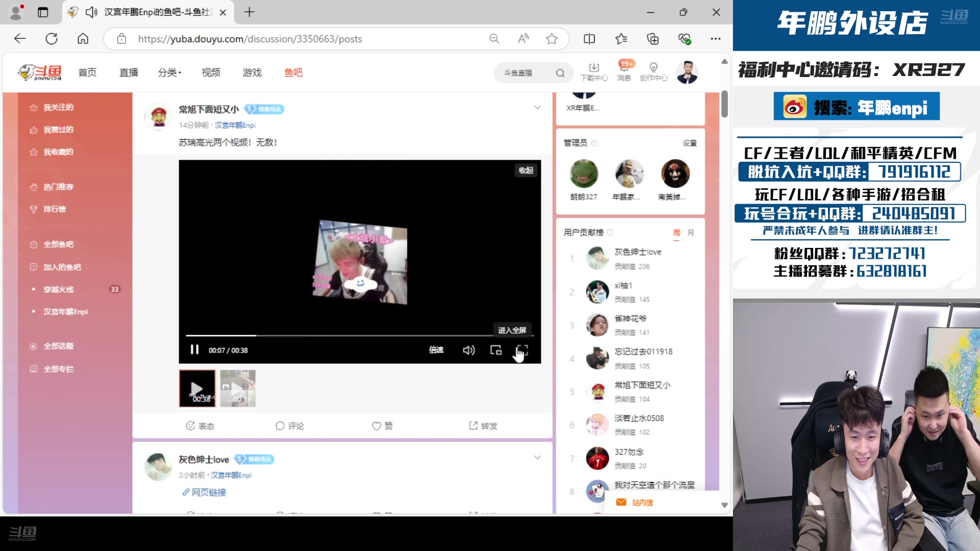Image resolution: width=980 pixels, height=551 pixels.
Task: Select the second video thumbnail
Action: 238,388
